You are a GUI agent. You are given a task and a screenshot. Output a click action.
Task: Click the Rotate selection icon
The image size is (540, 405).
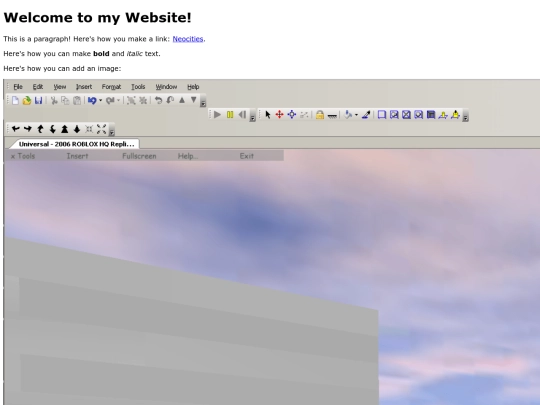pos(158,100)
